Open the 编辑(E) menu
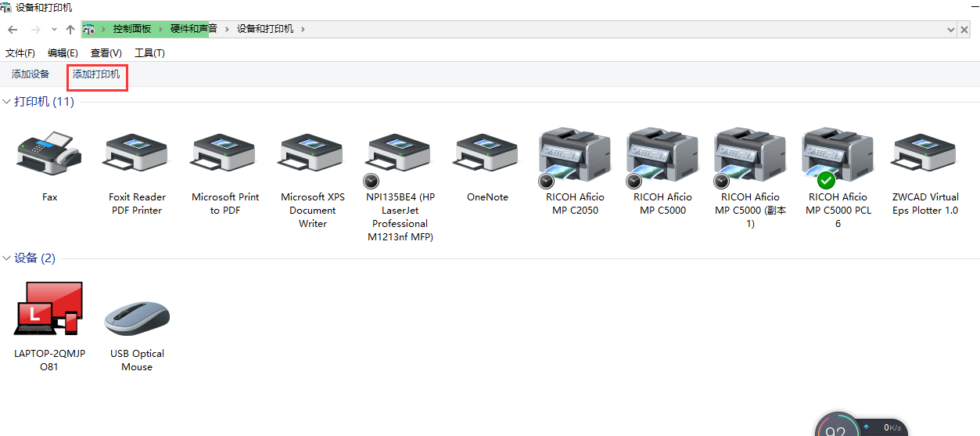This screenshot has height=436, width=980. [63, 53]
